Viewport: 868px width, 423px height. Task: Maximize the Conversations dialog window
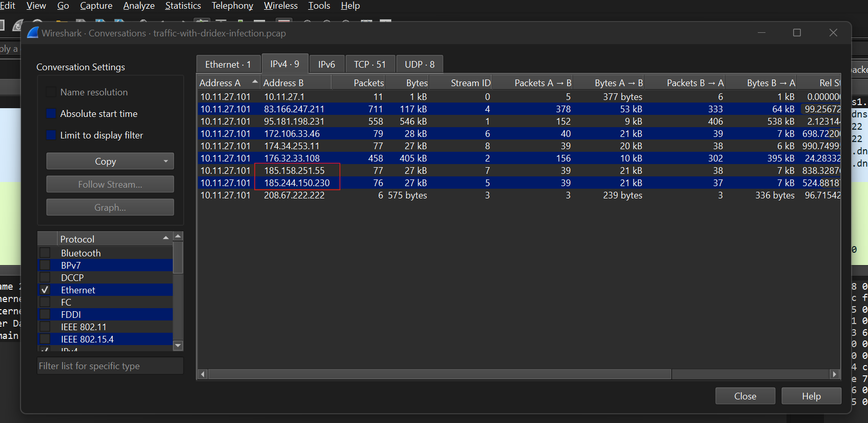797,33
